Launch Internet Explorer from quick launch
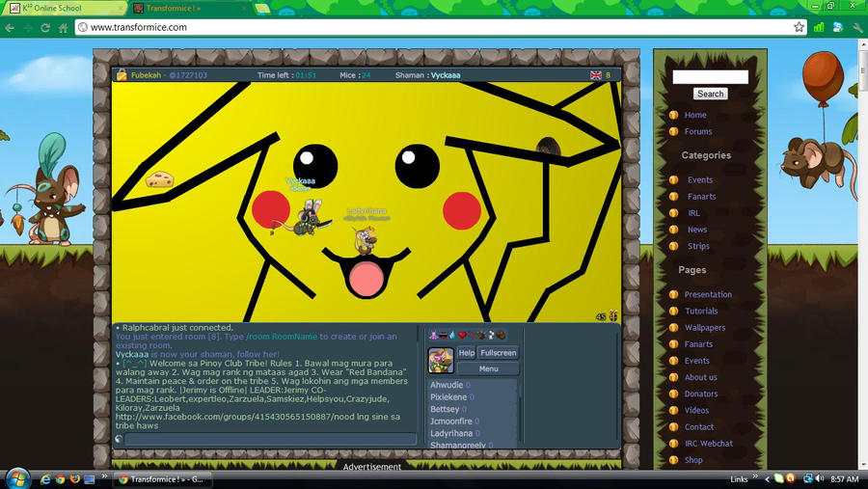 [45, 479]
